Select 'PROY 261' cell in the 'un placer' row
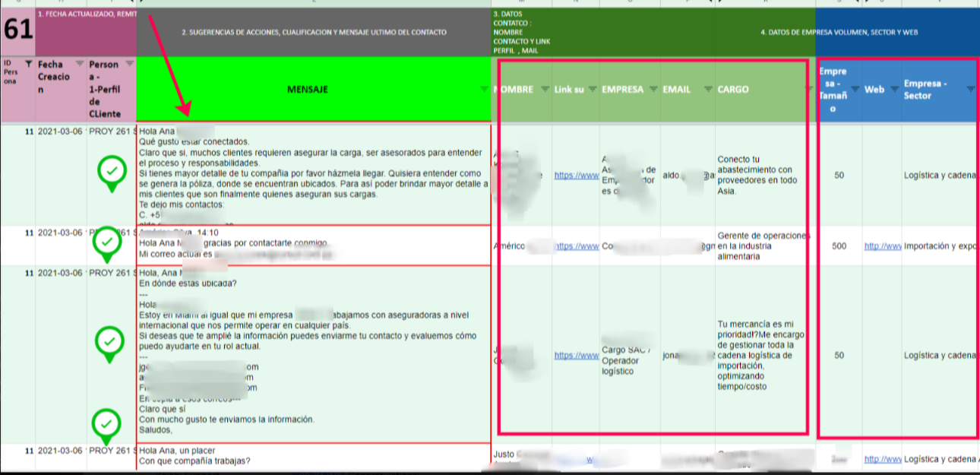 coord(111,457)
